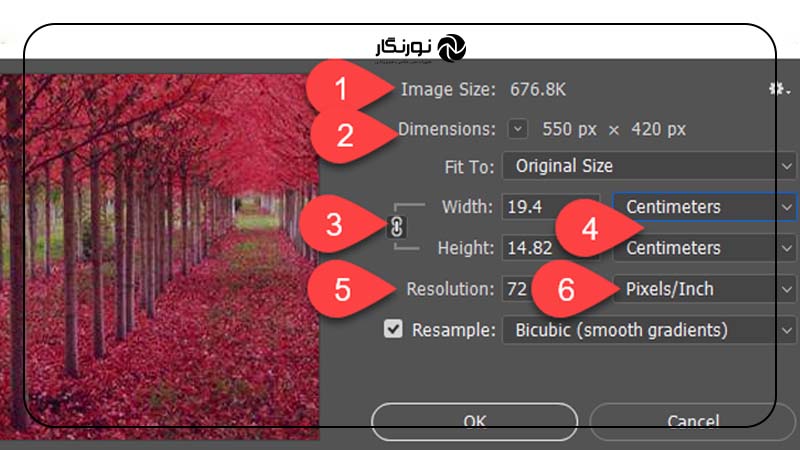Open the gear settings menu icon

click(x=779, y=89)
